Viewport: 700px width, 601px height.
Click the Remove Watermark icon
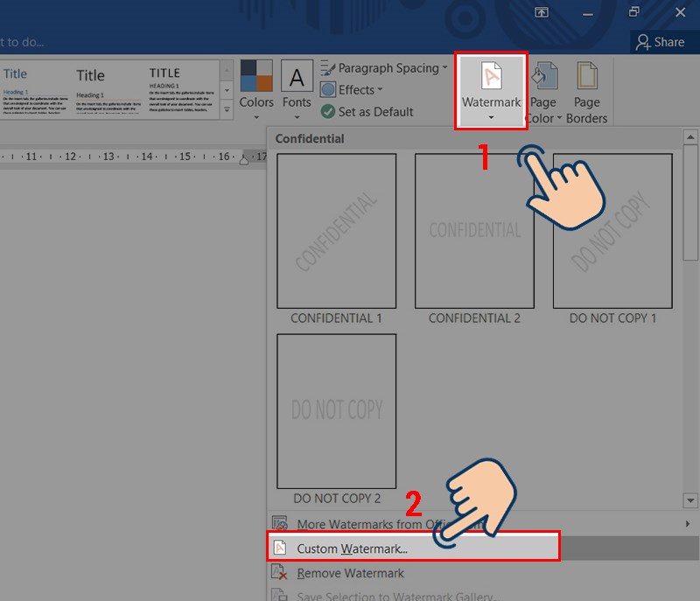pos(279,572)
